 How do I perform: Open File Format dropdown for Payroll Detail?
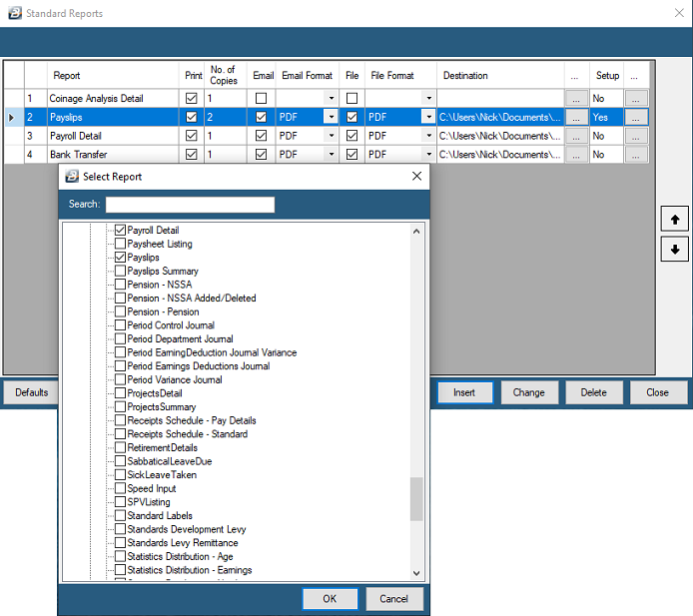coord(428,136)
